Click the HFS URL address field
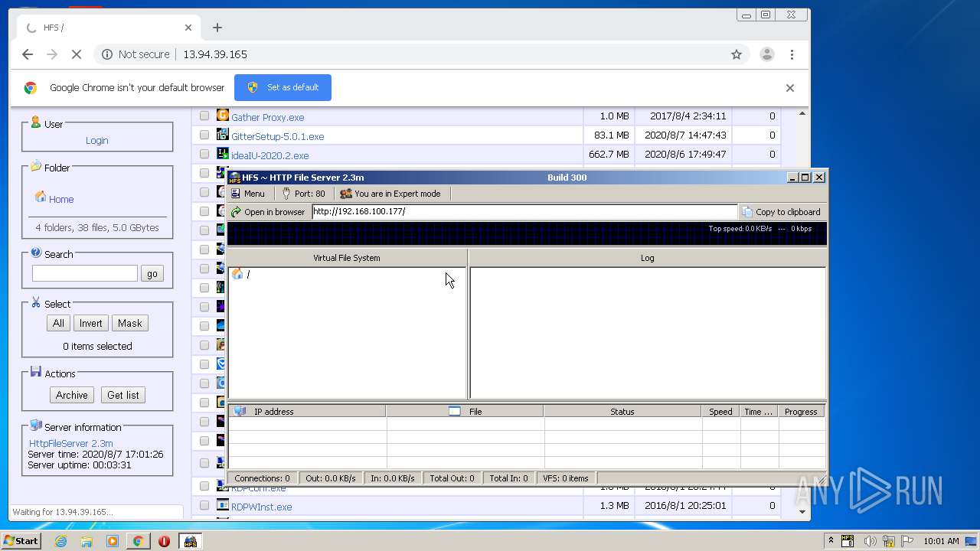 [x=524, y=212]
